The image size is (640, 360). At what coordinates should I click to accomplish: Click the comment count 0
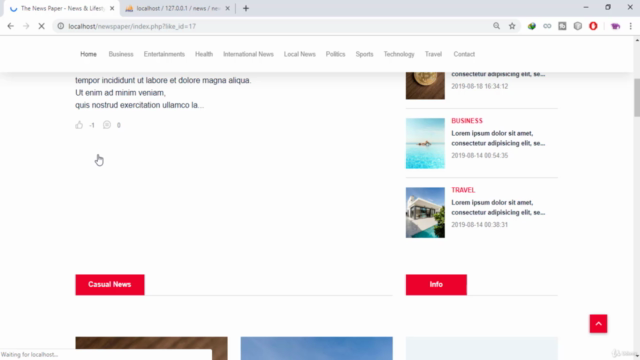119,125
